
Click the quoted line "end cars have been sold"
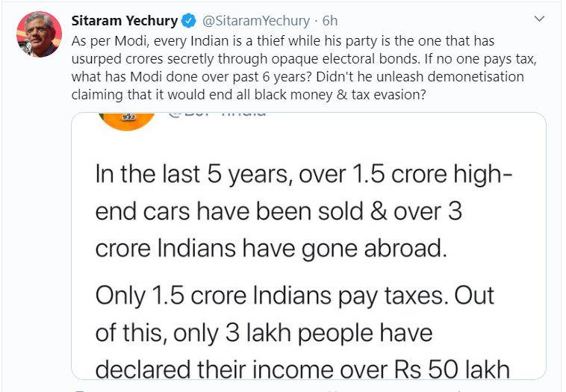tap(278, 211)
